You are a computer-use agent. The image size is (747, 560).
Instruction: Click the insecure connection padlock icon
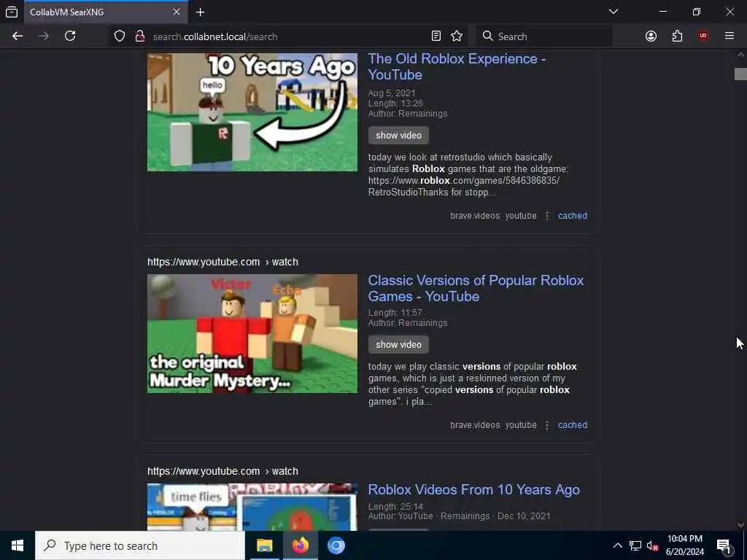click(140, 36)
